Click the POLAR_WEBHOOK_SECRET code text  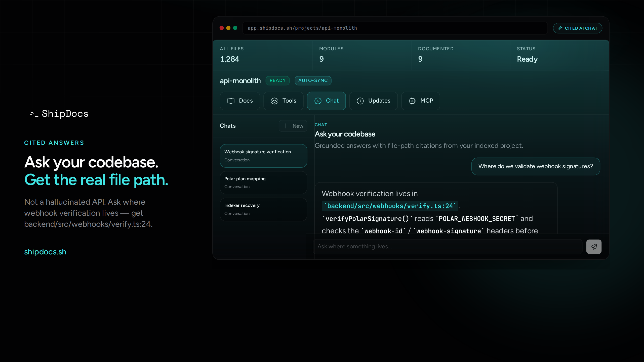click(477, 219)
